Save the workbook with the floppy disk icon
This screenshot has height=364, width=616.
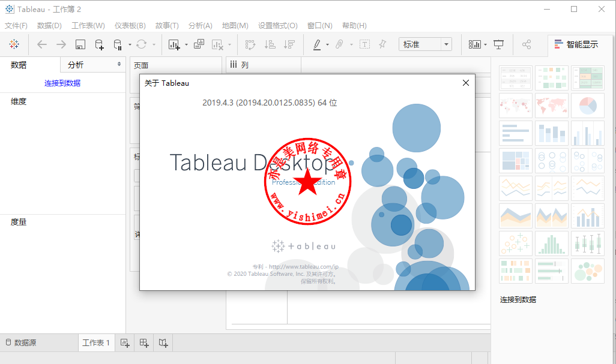click(80, 45)
